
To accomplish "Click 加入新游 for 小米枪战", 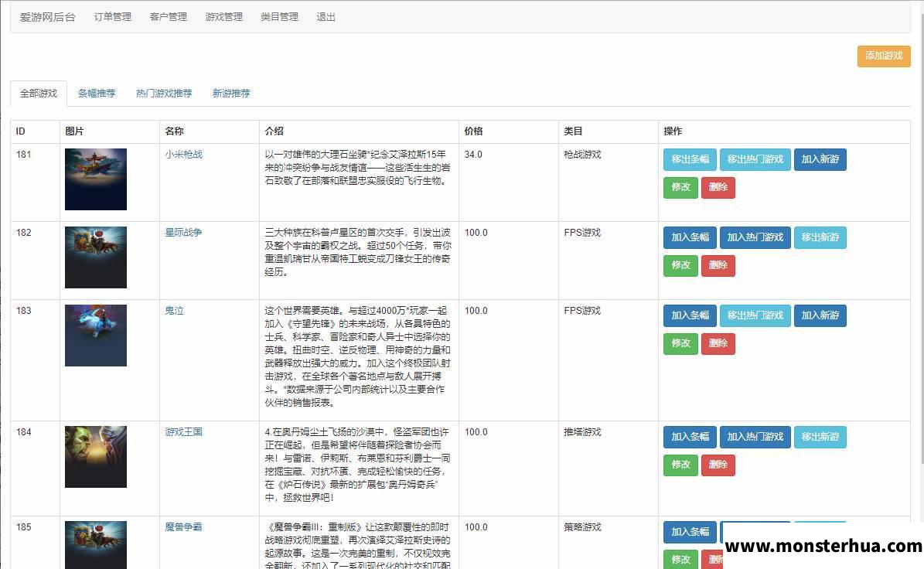I will point(820,159).
